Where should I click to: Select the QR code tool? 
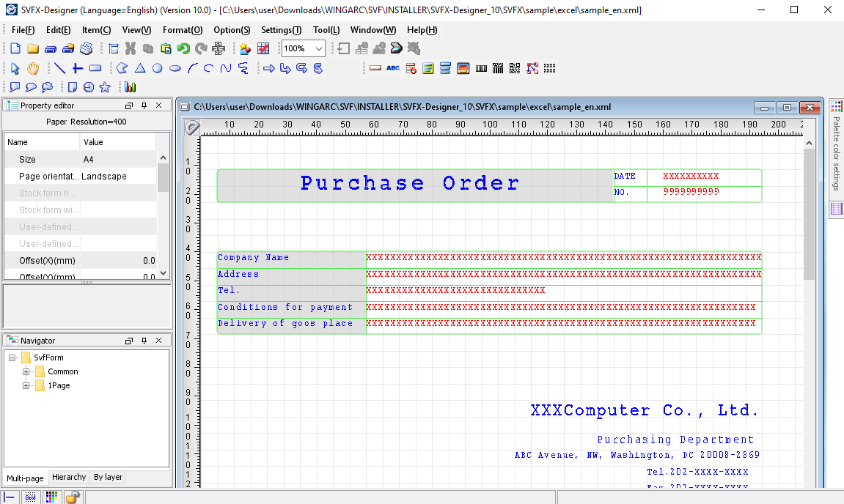(x=515, y=68)
